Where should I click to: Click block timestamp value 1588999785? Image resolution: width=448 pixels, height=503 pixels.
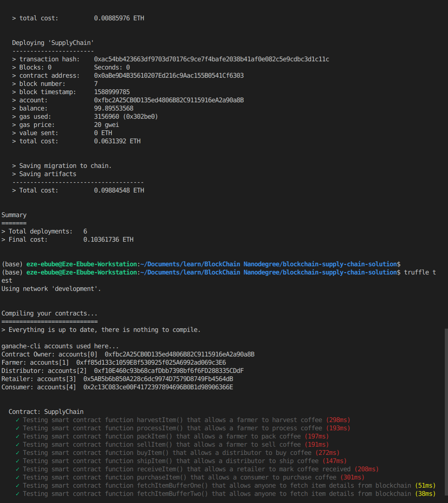point(112,92)
